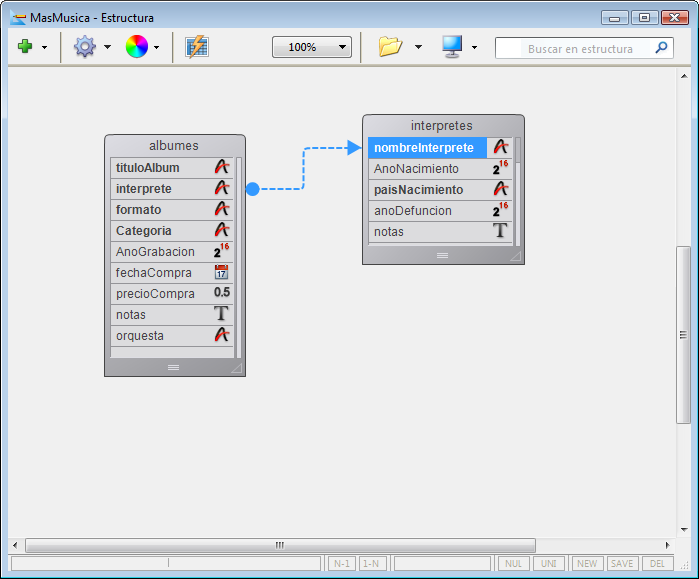699x579 pixels.
Task: Click the table lightning bolt icon
Action: point(197,47)
